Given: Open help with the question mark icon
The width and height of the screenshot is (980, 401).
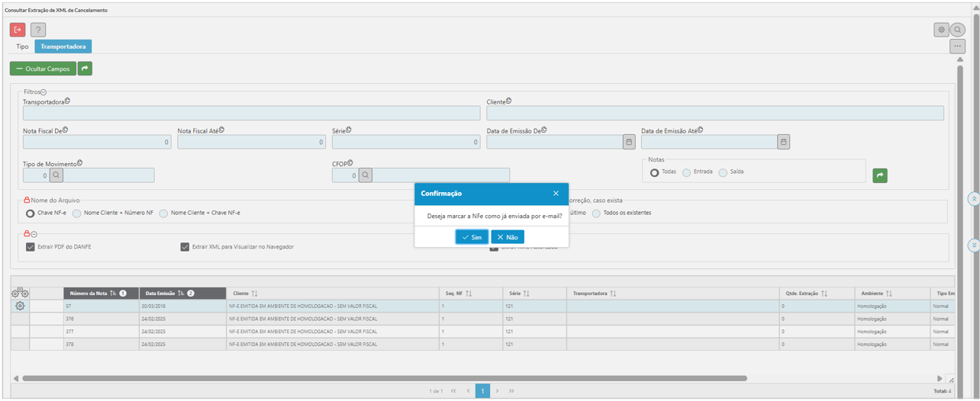Looking at the screenshot, I should pyautogui.click(x=39, y=30).
